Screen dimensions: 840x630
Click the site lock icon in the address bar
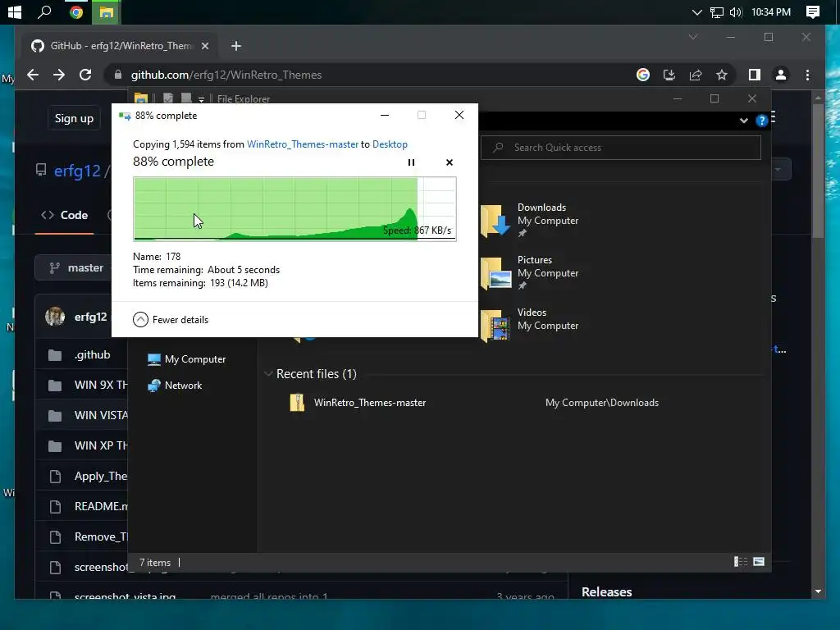pos(118,75)
